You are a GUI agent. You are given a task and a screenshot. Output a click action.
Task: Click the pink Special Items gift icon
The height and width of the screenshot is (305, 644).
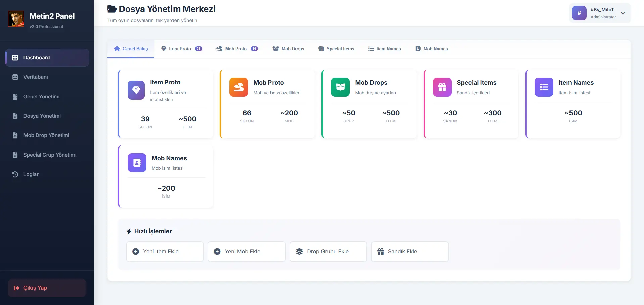(442, 87)
